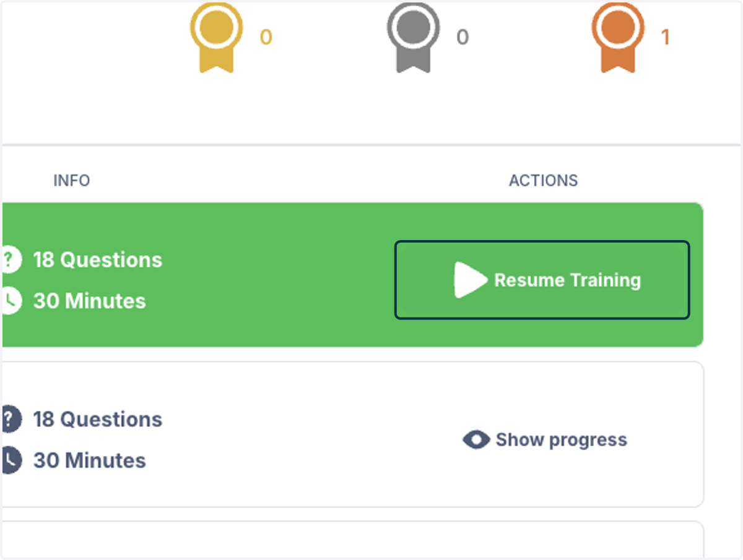743x560 pixels.
Task: Click 18 Questions in the green row
Action: click(98, 260)
